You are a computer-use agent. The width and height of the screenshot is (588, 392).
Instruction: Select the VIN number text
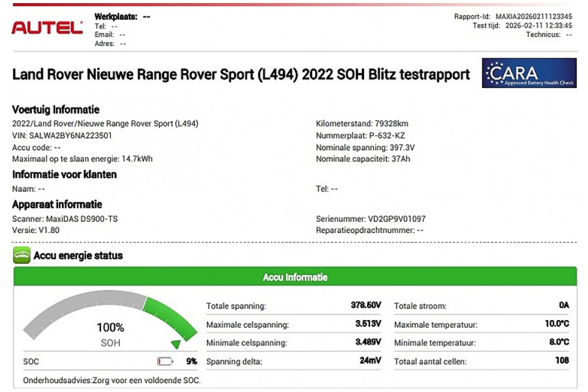coord(70,135)
